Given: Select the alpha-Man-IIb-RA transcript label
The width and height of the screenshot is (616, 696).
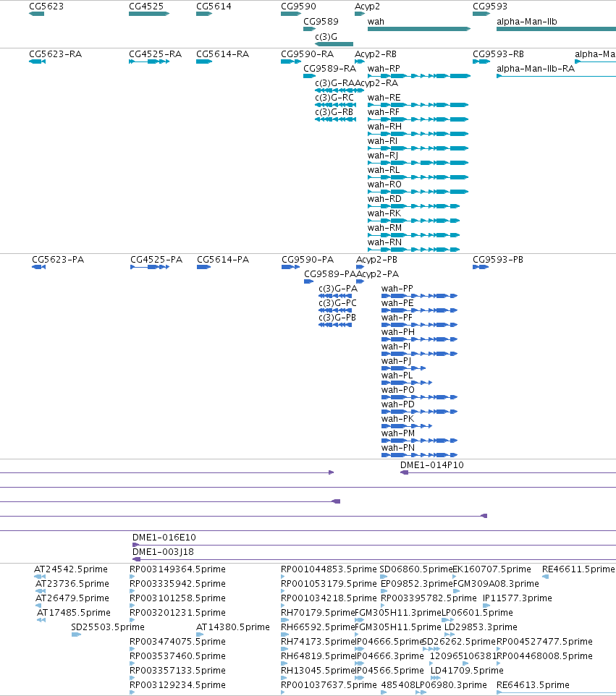Looking at the screenshot, I should pos(536,68).
